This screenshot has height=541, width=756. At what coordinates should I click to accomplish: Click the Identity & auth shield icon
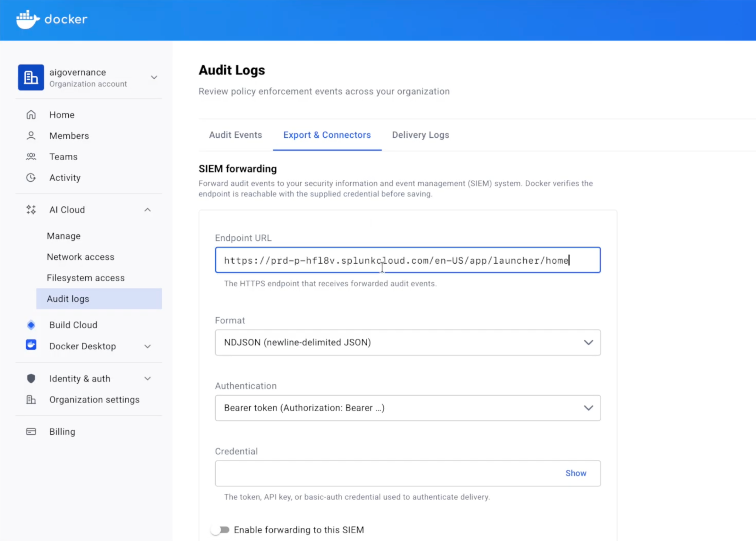click(31, 379)
